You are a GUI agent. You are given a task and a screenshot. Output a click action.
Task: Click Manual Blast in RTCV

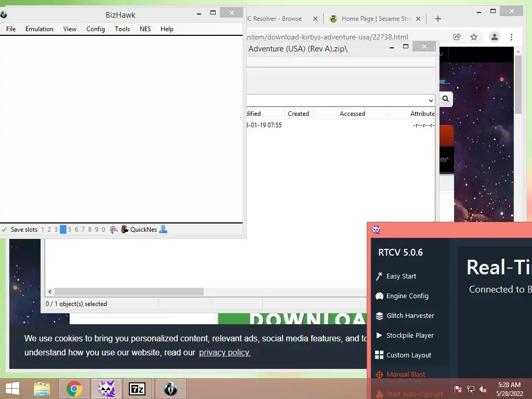click(x=401, y=375)
